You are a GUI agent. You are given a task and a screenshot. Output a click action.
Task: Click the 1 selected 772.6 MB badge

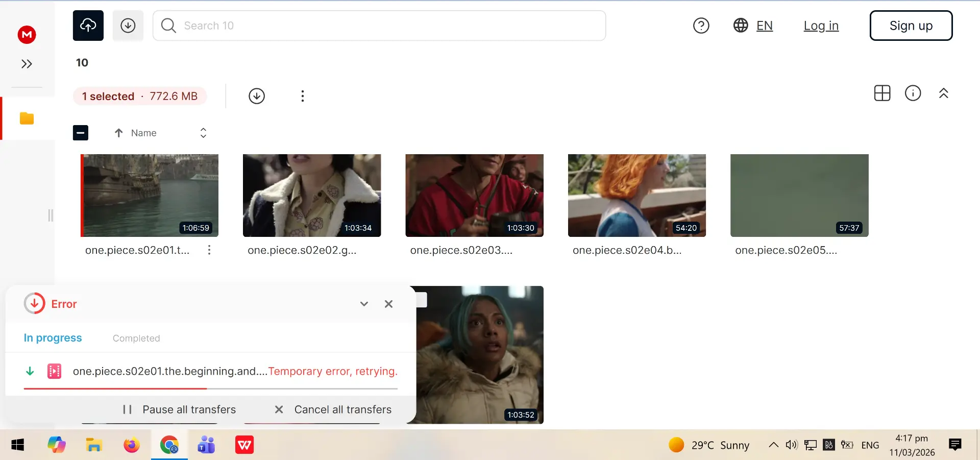pyautogui.click(x=140, y=96)
